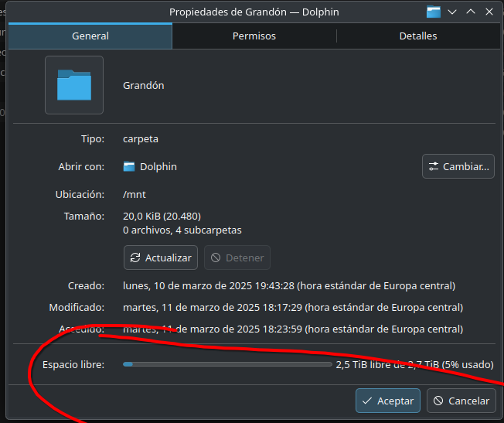
Task: Click the Actualizar button to refresh size
Action: click(x=161, y=258)
